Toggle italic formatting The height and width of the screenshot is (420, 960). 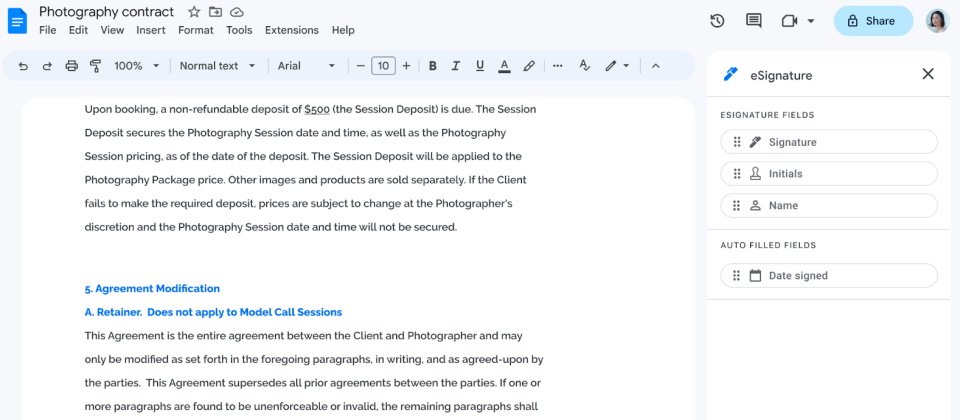pos(456,66)
